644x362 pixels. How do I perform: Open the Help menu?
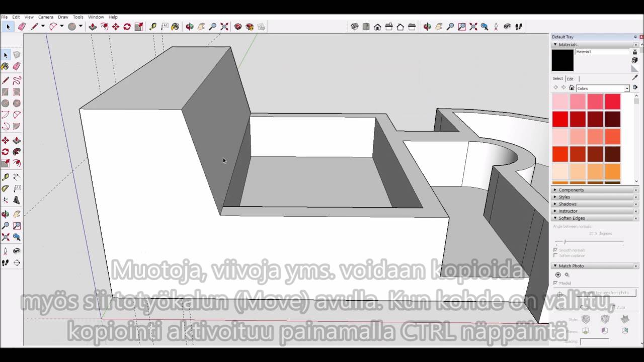[113, 17]
